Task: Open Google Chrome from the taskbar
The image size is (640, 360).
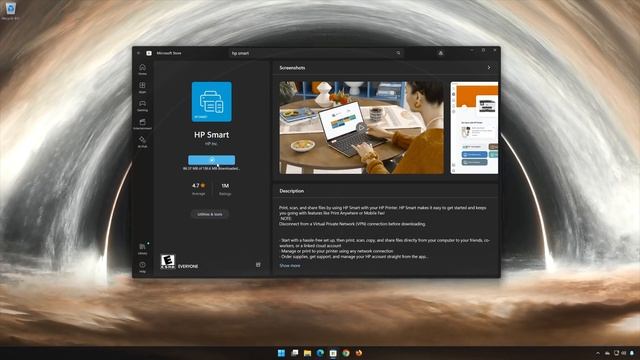Action: [346, 353]
